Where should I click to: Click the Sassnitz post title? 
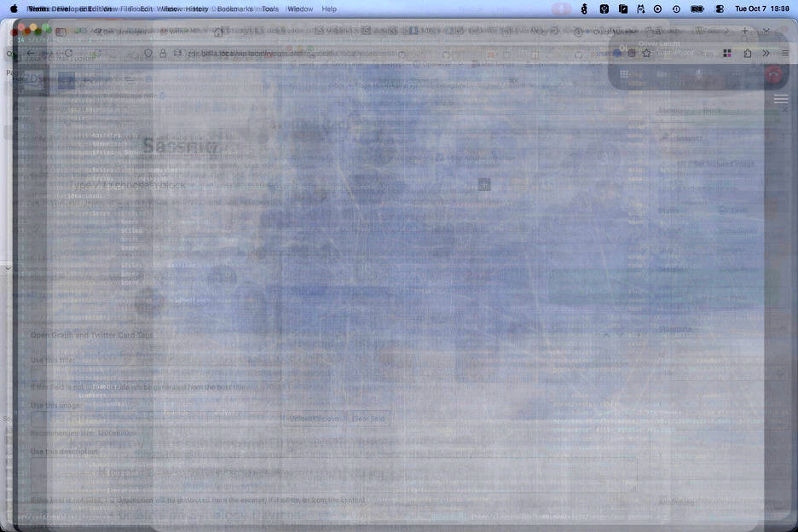[181, 147]
